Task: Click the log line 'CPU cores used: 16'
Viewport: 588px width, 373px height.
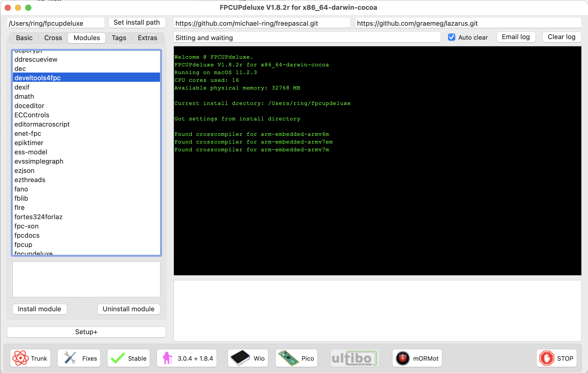Action: click(207, 80)
